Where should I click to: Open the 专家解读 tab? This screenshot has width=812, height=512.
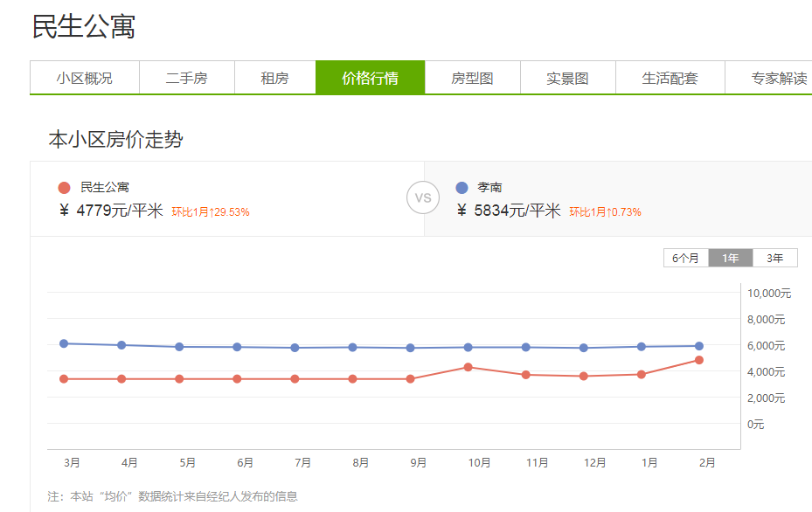click(778, 78)
